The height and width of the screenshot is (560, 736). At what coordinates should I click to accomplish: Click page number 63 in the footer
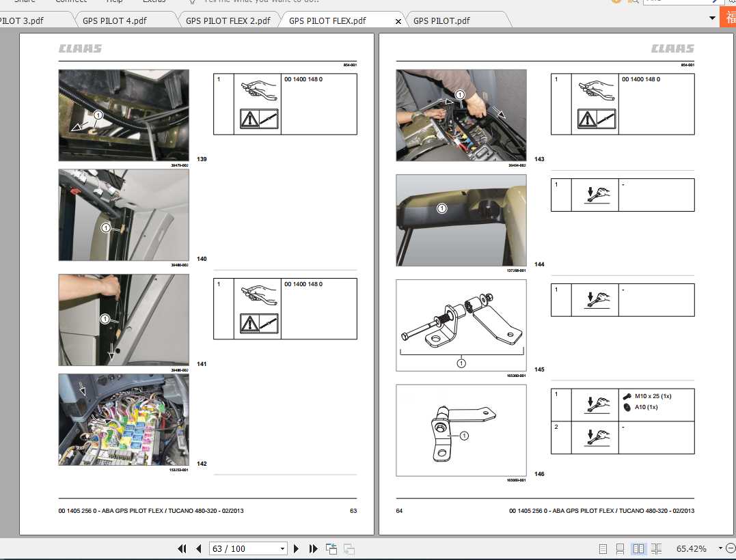point(353,511)
